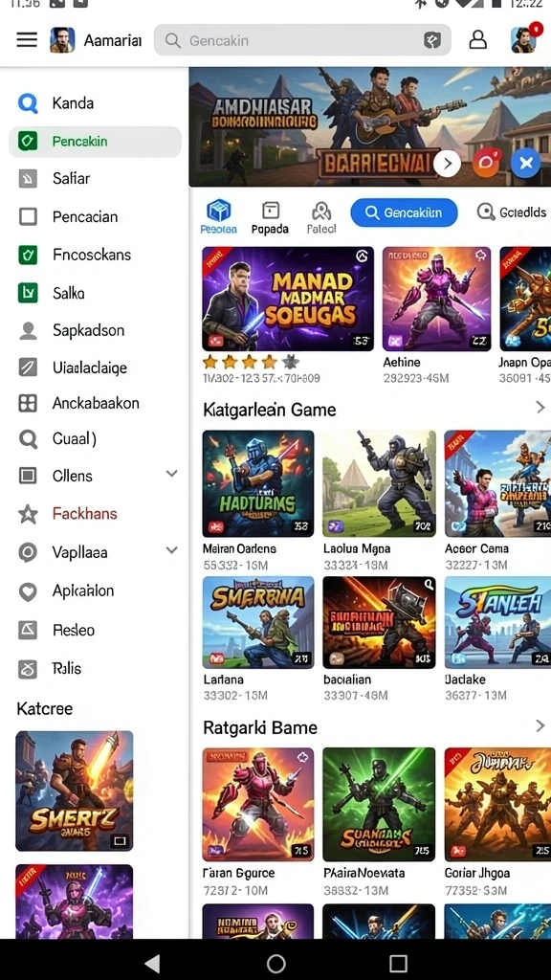Open the Goriar Jhgoa game
The width and height of the screenshot is (551, 980).
497,804
